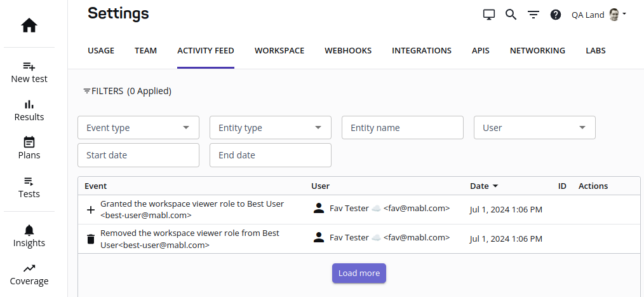Switch to the Integrations tab

(x=422, y=51)
